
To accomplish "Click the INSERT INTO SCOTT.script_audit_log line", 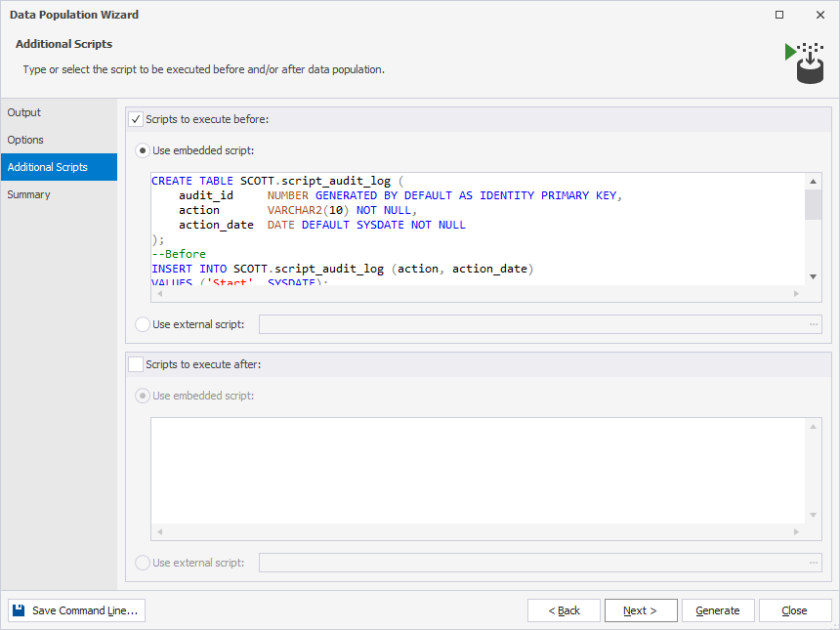I will coord(342,269).
